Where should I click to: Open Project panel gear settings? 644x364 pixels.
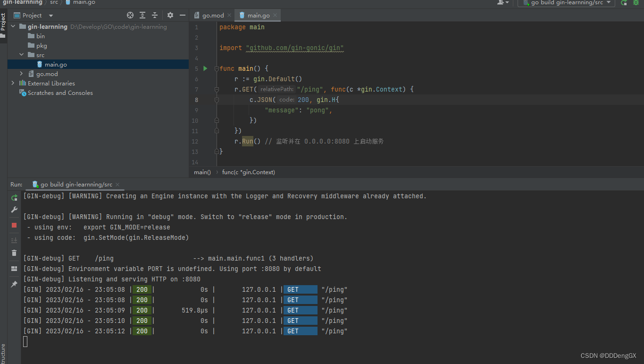[x=170, y=15]
